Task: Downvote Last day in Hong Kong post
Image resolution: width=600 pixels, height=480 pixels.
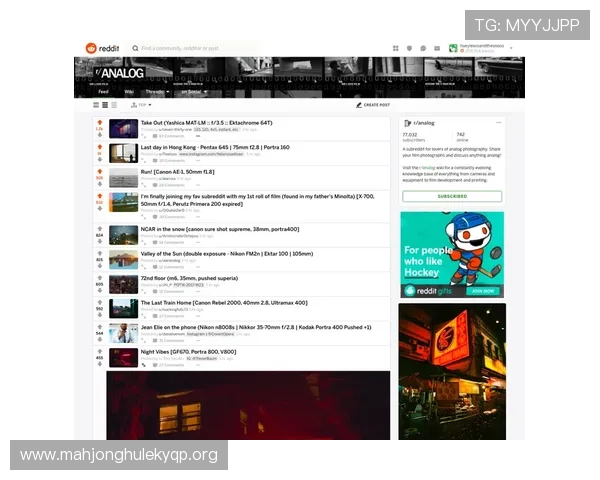Action: coord(99,159)
